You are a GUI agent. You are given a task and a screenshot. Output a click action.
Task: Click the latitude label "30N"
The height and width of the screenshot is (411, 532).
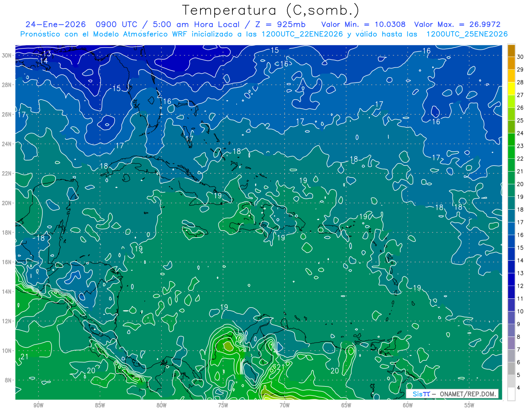[x=7, y=55]
